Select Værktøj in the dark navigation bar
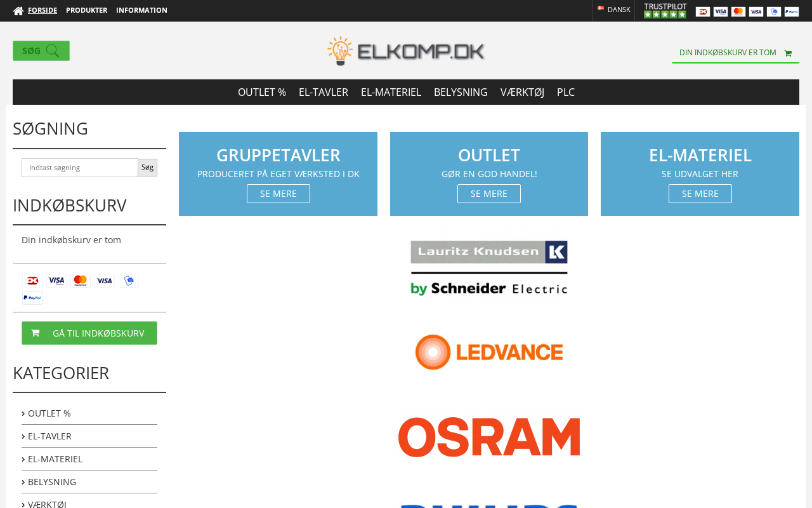The image size is (812, 508). click(522, 92)
